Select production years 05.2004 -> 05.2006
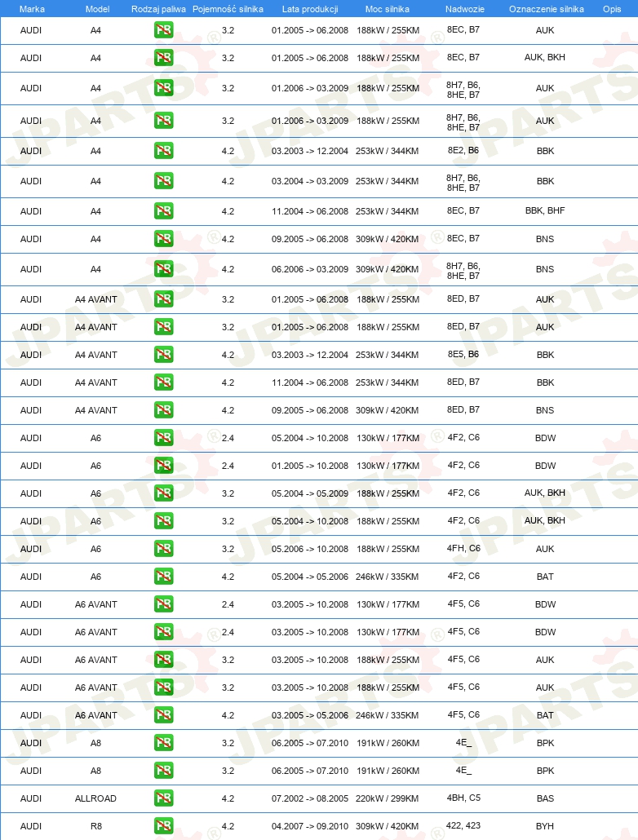The image size is (638, 840). pos(310,577)
